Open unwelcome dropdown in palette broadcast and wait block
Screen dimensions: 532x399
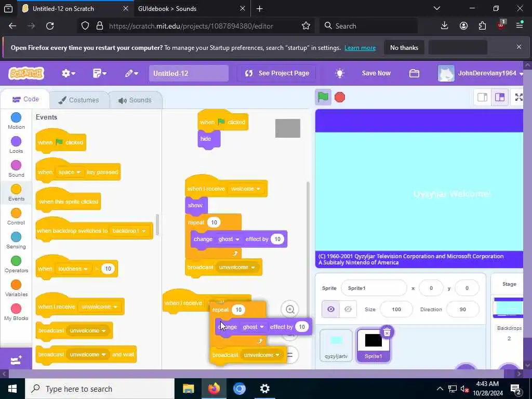(x=87, y=354)
